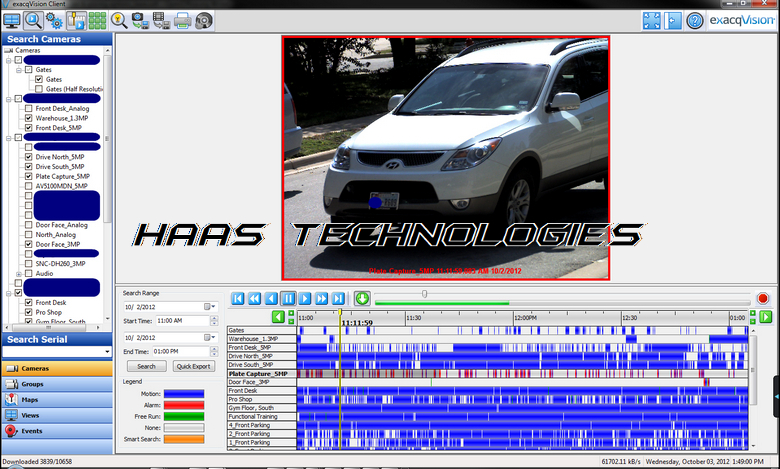The width and height of the screenshot is (780, 469).
Task: Click green left arrow beside timeline
Action: coord(278,316)
